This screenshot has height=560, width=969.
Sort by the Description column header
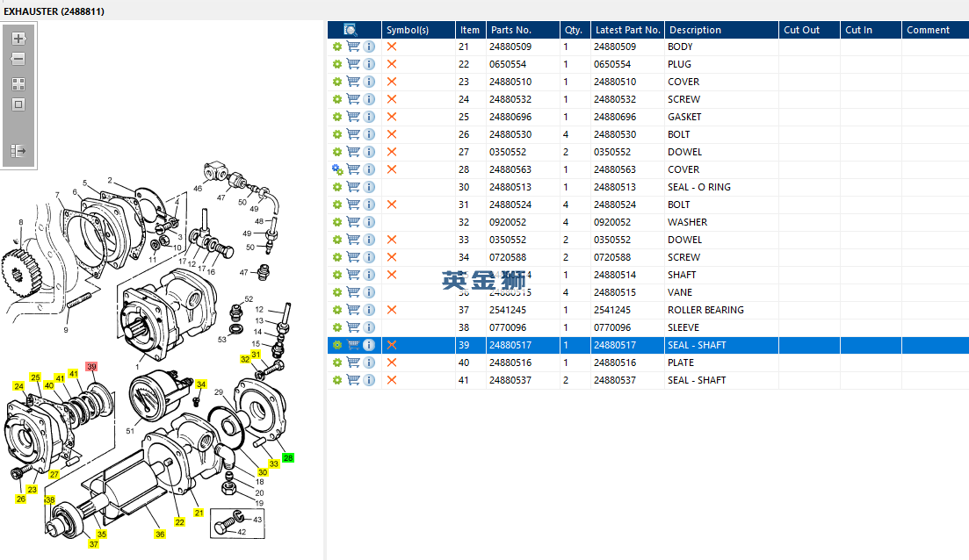coord(721,30)
